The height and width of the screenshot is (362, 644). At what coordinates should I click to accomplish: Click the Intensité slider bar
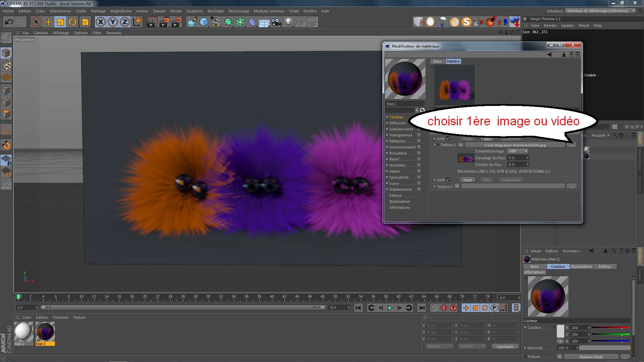click(x=605, y=348)
